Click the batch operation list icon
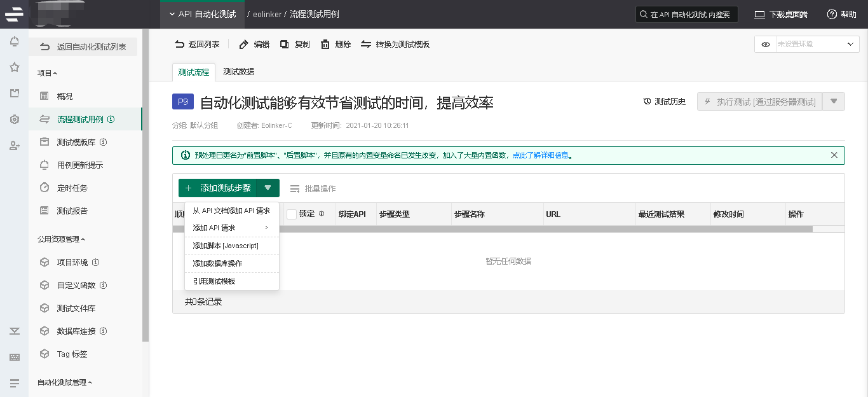The image size is (868, 397). (295, 189)
